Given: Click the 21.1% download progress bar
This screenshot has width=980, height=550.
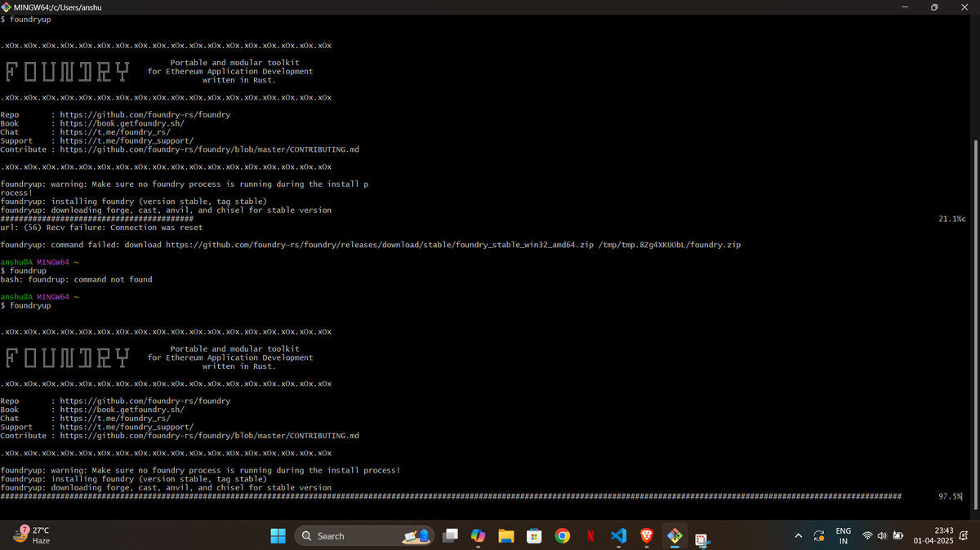Looking at the screenshot, I should (96, 219).
